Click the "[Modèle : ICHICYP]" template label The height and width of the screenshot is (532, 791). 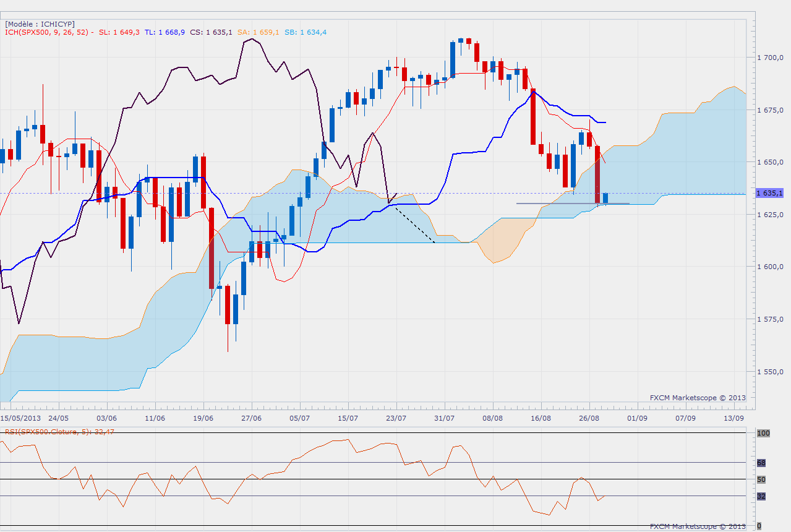coord(40,24)
